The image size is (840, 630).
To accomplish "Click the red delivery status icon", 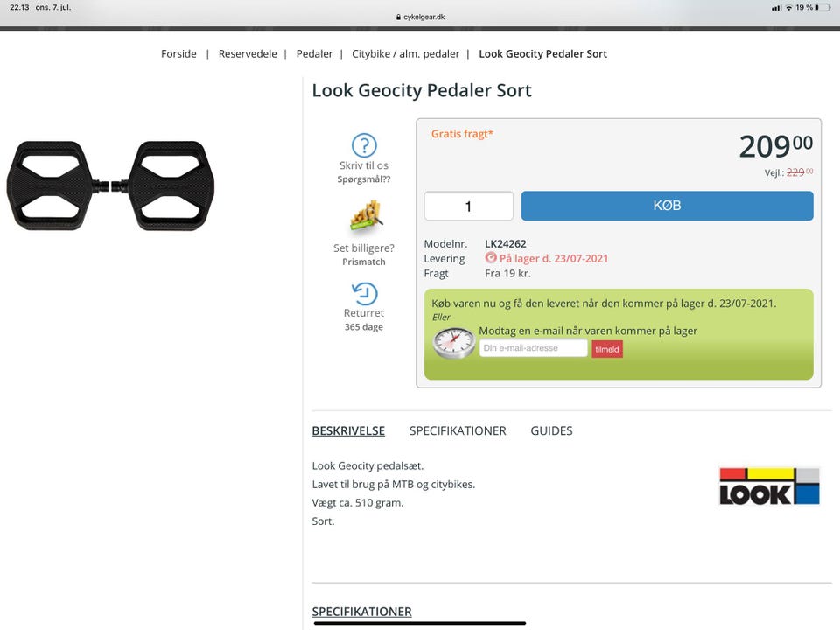I will coord(491,257).
